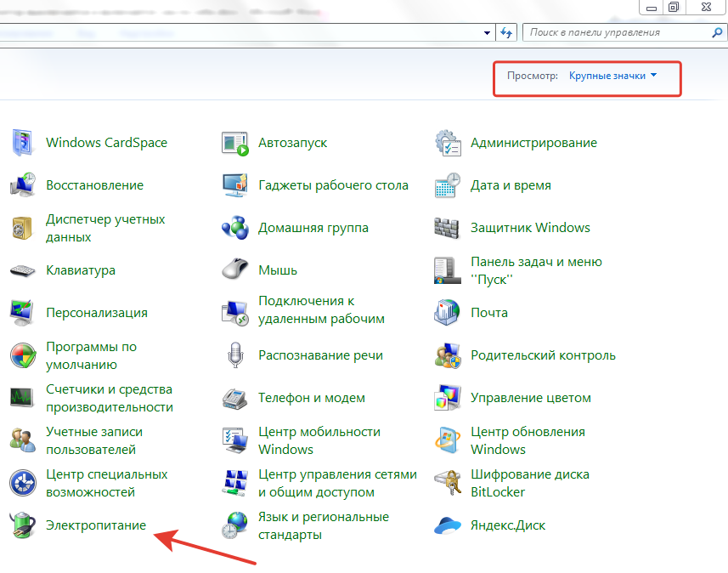Open the Почта mail icon
Screen dimensions: 728x573
[x=447, y=312]
